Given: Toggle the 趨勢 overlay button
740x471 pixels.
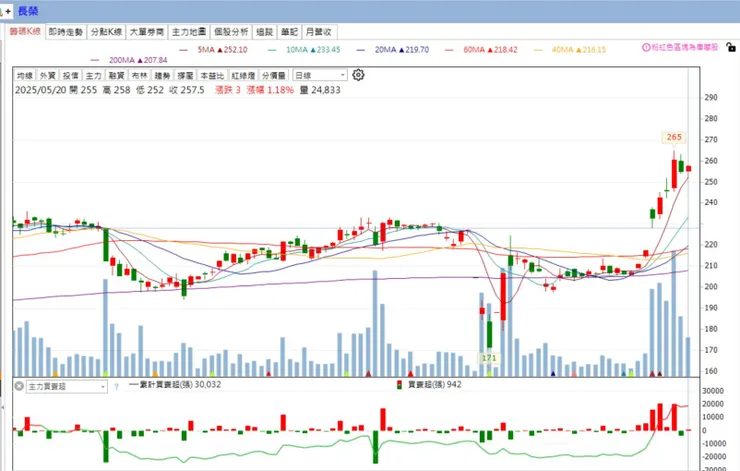Looking at the screenshot, I should (162, 76).
